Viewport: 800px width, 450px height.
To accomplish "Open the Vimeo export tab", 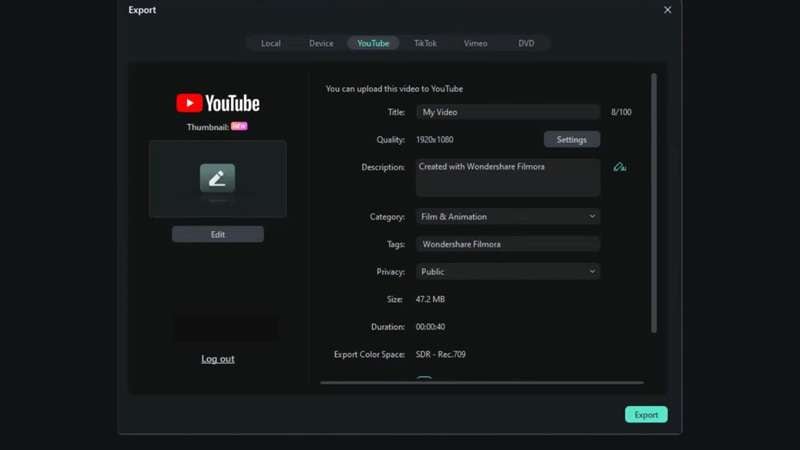I will [475, 43].
